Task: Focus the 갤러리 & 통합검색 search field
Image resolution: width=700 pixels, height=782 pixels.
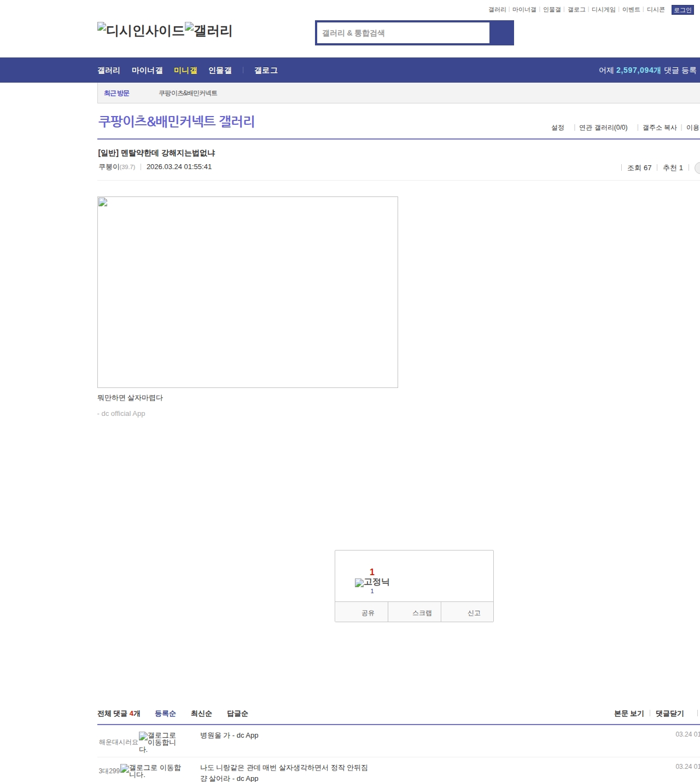Action: [x=404, y=33]
